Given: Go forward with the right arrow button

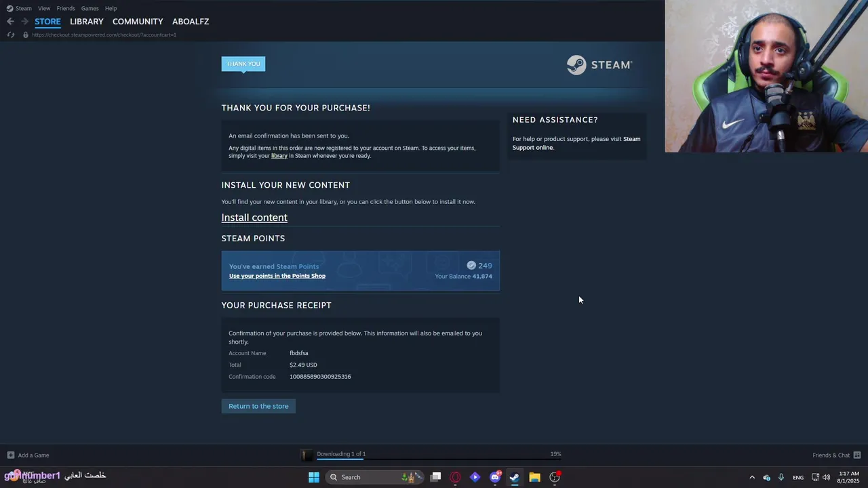Looking at the screenshot, I should (24, 22).
